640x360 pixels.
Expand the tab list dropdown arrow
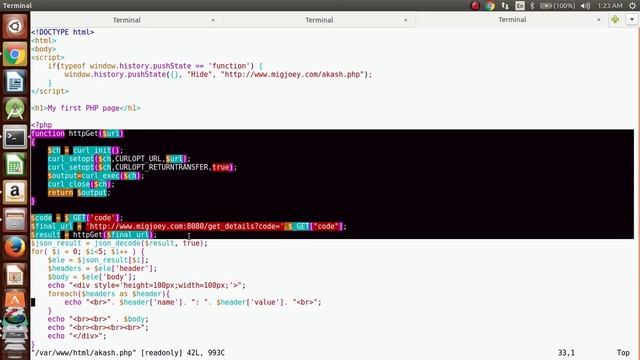(632, 20)
